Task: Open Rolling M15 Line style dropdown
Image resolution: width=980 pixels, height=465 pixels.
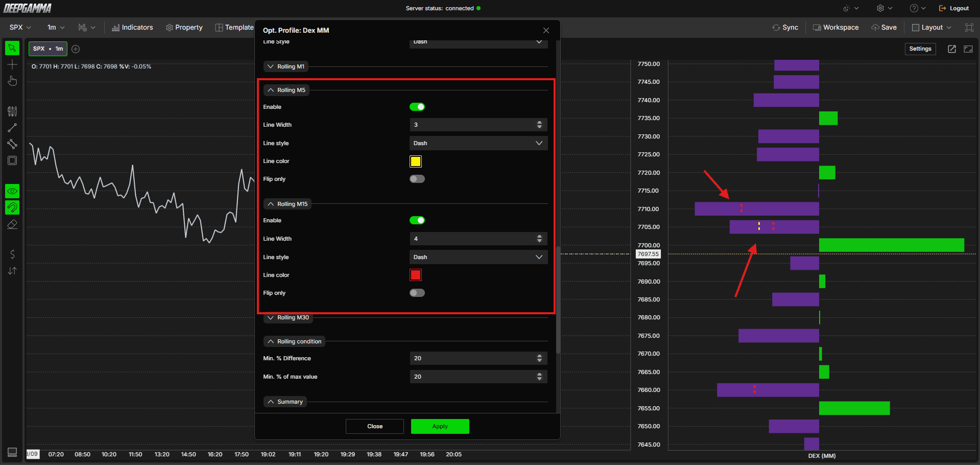Action: 479,257
